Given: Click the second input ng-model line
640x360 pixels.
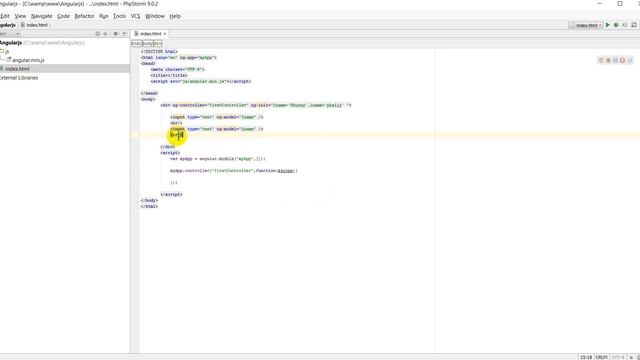Looking at the screenshot, I should [217, 129].
